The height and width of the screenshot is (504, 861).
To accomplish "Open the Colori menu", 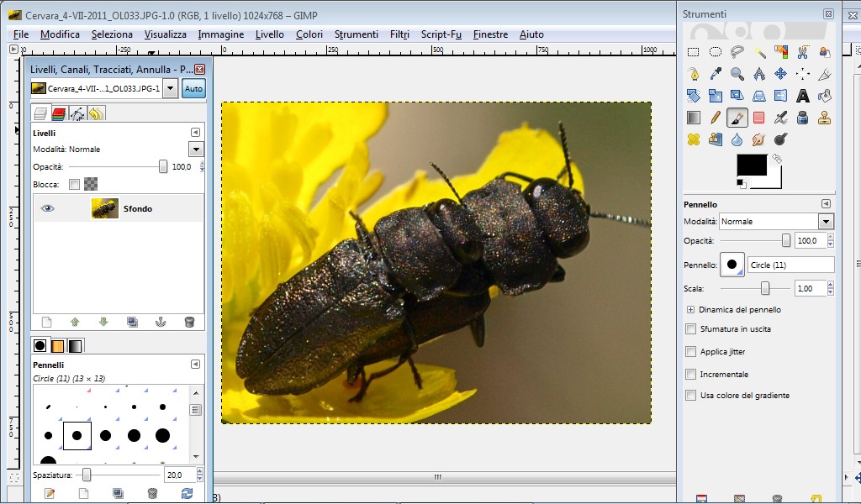I will tap(309, 34).
